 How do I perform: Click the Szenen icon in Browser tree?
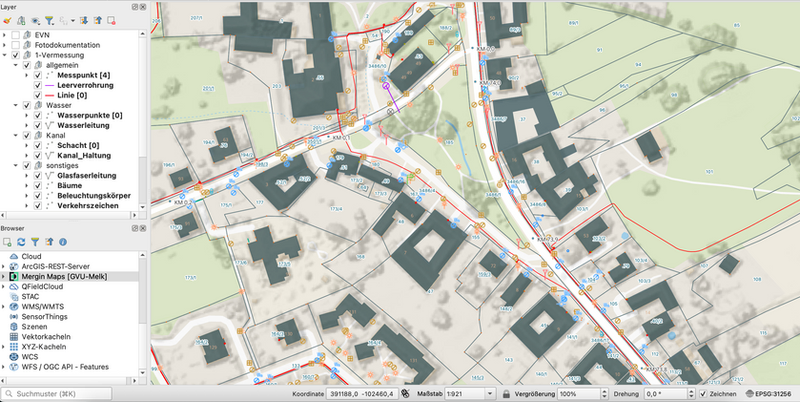(14, 326)
